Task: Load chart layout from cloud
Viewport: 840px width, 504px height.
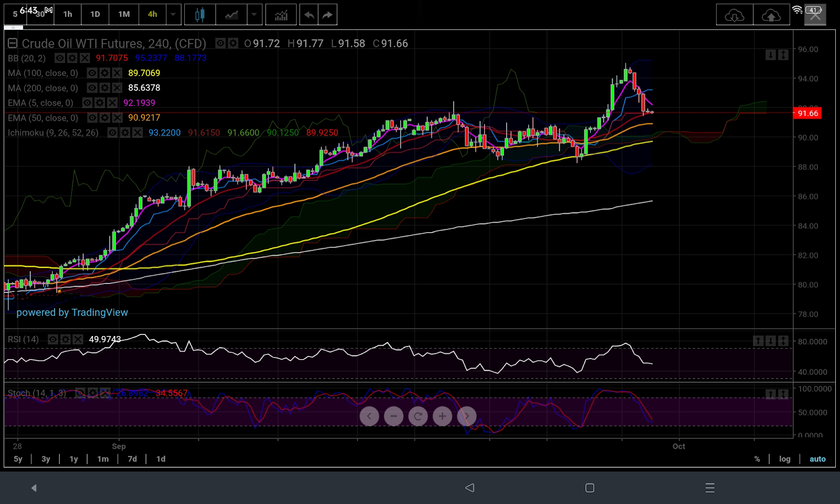Action: click(734, 15)
